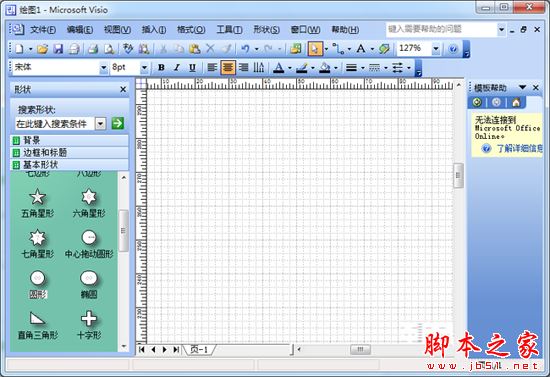Pick the ellipse shape (椭圆)
The image size is (550, 377).
pos(89,284)
